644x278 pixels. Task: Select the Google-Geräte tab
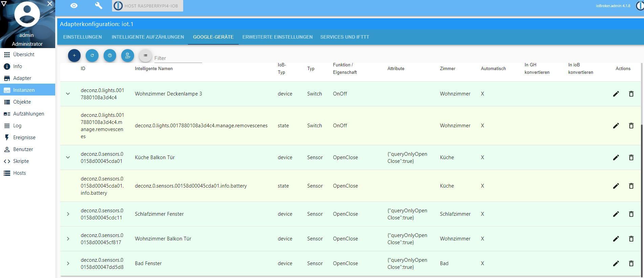tap(213, 37)
